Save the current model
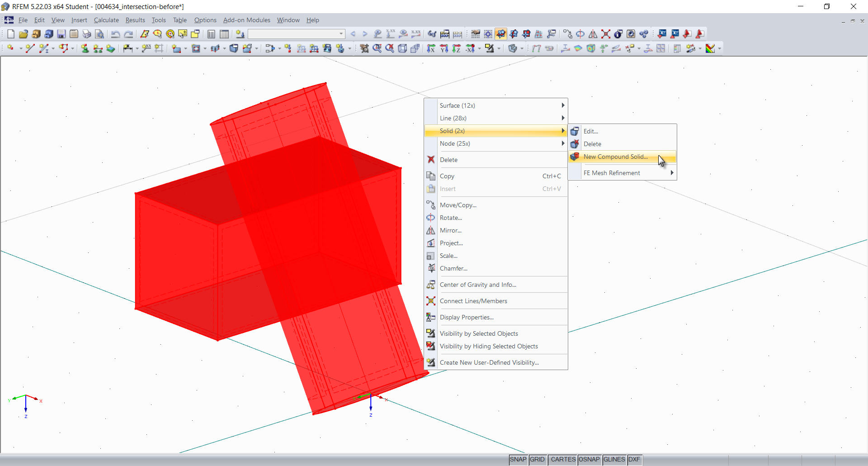This screenshot has width=868, height=466. (x=61, y=34)
